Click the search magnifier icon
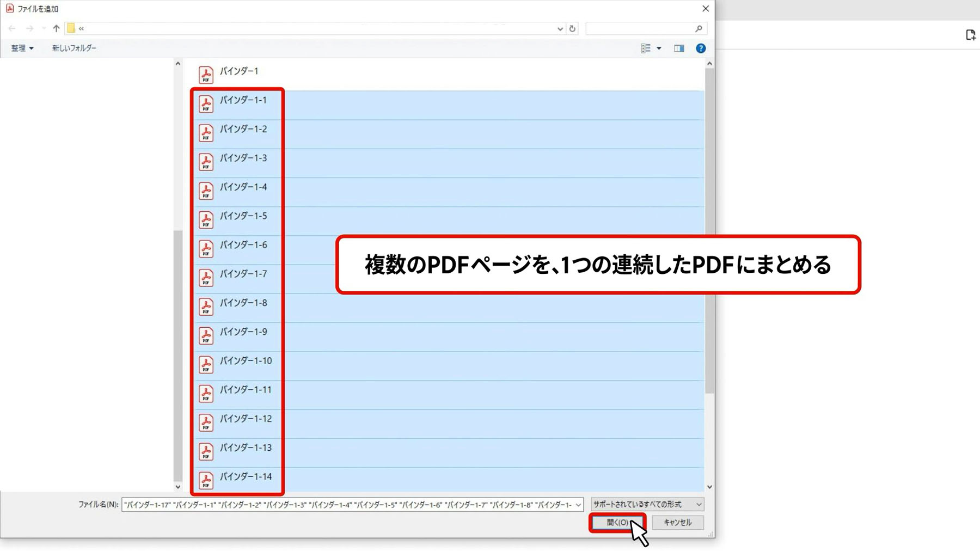The image size is (980, 551). coord(699,28)
